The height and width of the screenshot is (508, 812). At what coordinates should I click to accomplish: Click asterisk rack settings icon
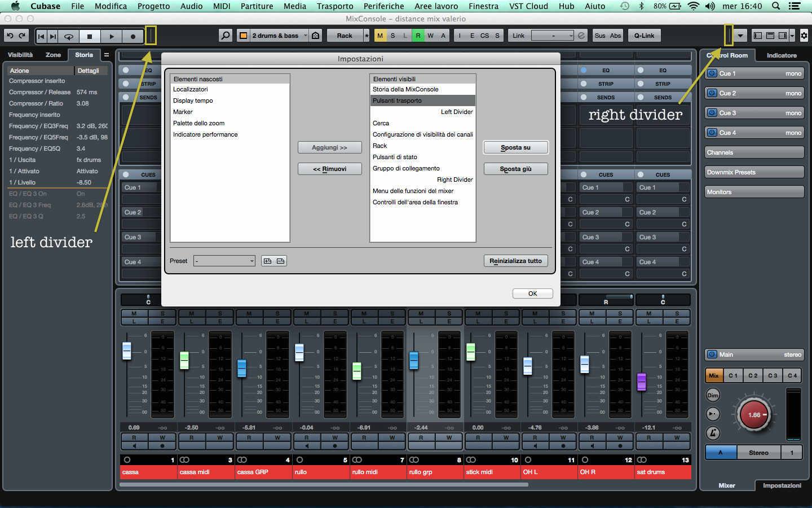(367, 36)
